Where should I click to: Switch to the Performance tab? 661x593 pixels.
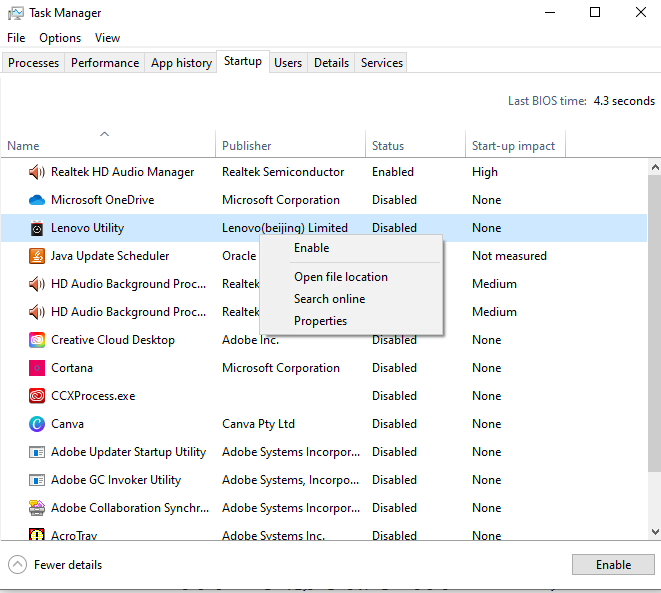pyautogui.click(x=105, y=63)
